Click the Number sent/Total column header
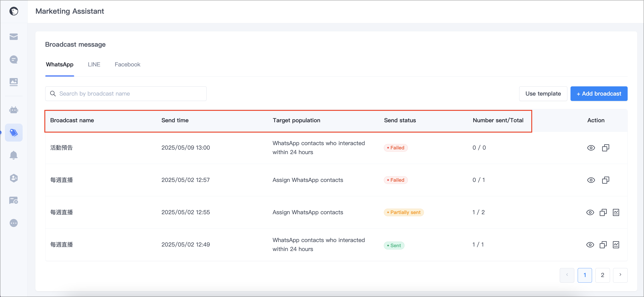The image size is (644, 297). 498,120
